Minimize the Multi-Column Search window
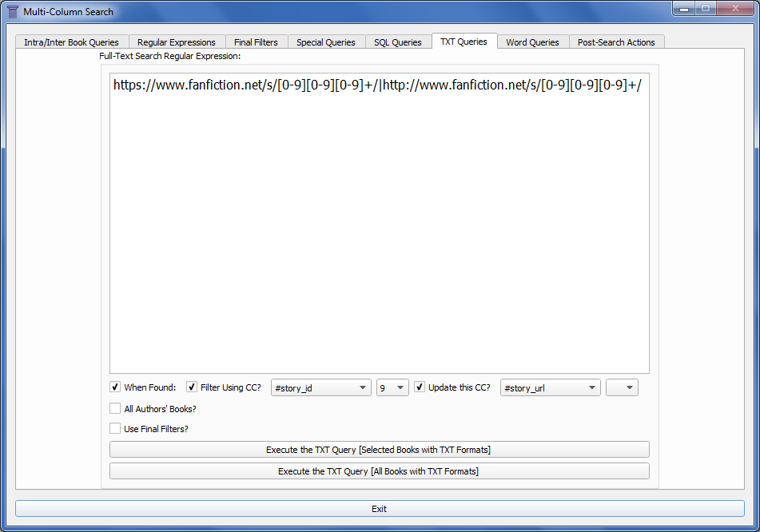 [x=684, y=8]
